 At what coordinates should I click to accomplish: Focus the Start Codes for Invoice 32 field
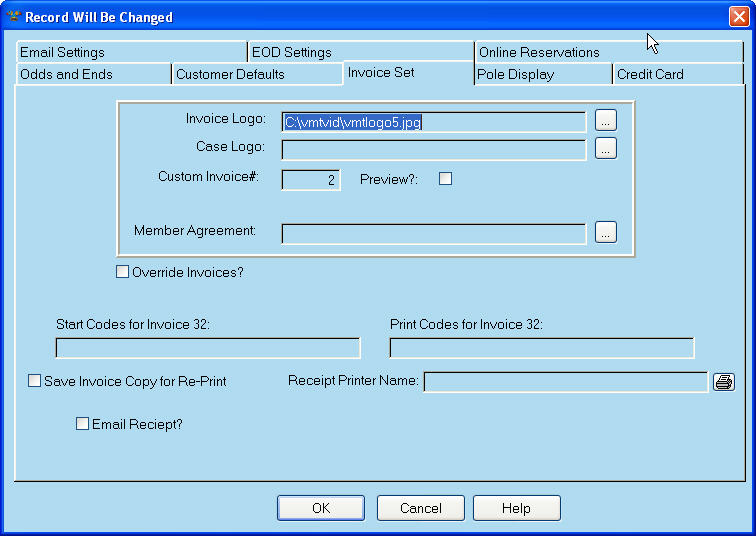pyautogui.click(x=207, y=348)
